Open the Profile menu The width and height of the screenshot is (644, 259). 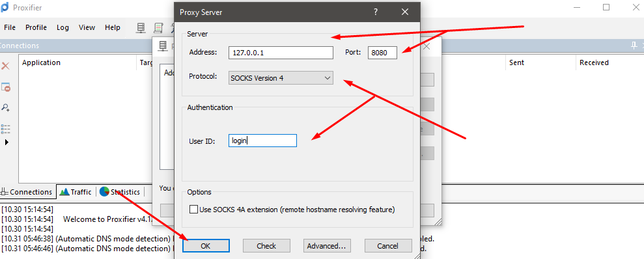pyautogui.click(x=36, y=27)
